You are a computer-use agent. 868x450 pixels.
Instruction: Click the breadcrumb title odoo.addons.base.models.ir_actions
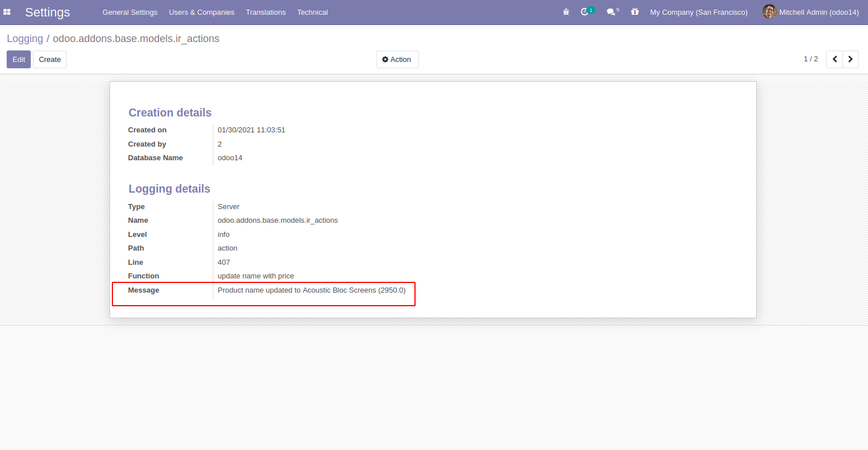coord(136,39)
